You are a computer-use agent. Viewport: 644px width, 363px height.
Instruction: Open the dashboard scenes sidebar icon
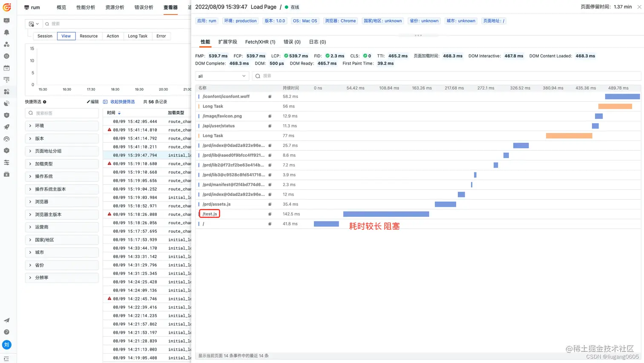7,20
